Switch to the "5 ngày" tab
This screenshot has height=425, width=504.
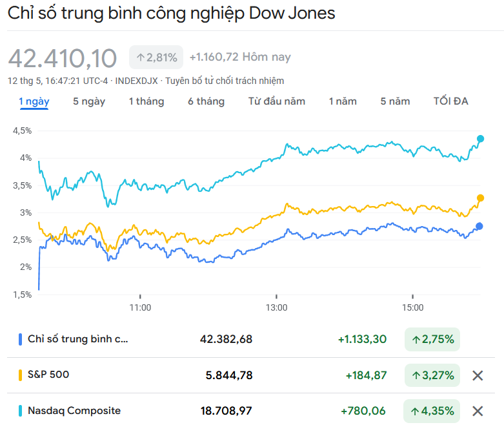pos(89,101)
